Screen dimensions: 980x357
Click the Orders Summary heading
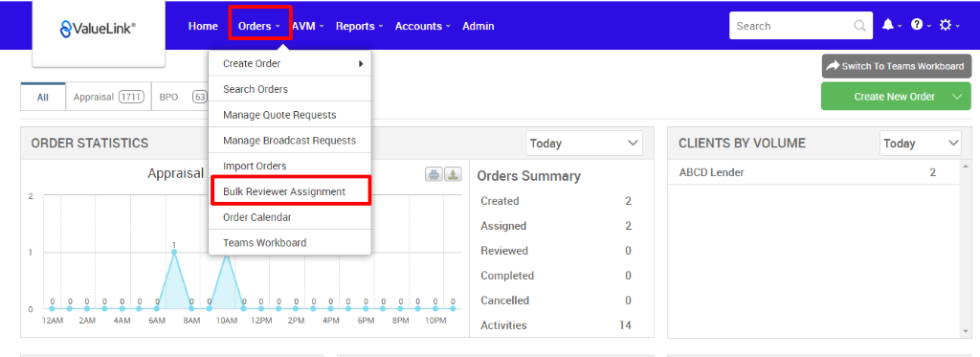(528, 176)
